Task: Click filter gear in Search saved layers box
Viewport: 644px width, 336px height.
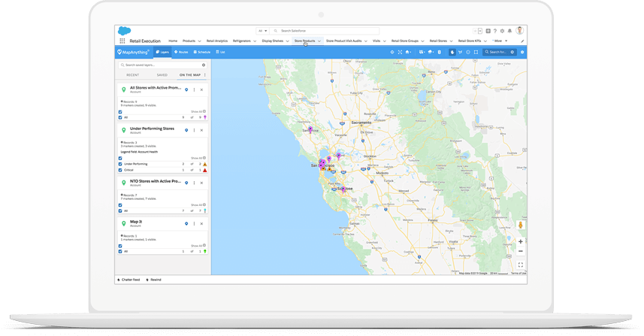Action: tap(204, 65)
